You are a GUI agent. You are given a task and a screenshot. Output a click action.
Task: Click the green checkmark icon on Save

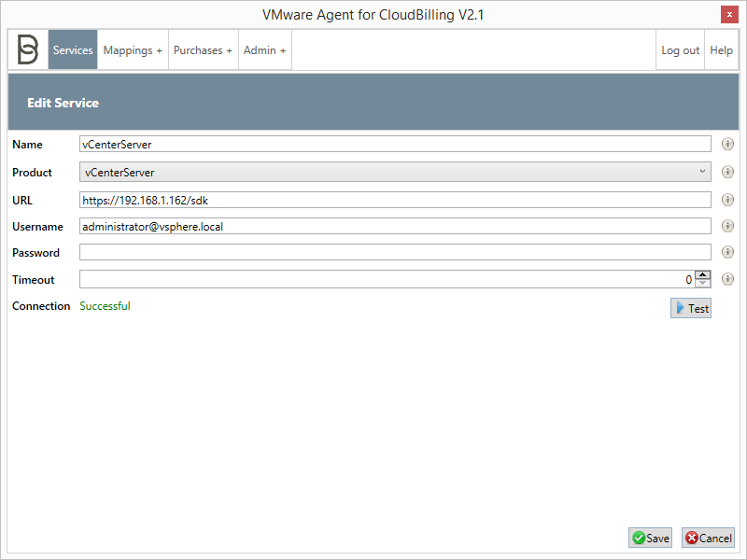pyautogui.click(x=637, y=538)
